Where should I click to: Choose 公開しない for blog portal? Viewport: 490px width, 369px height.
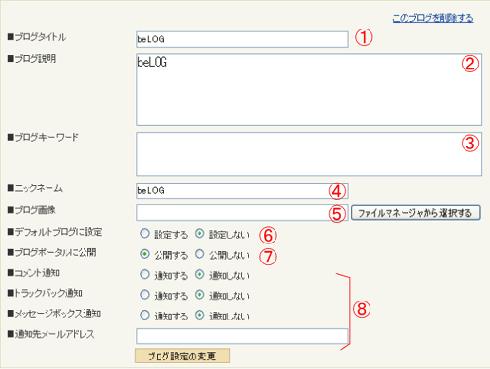click(200, 254)
